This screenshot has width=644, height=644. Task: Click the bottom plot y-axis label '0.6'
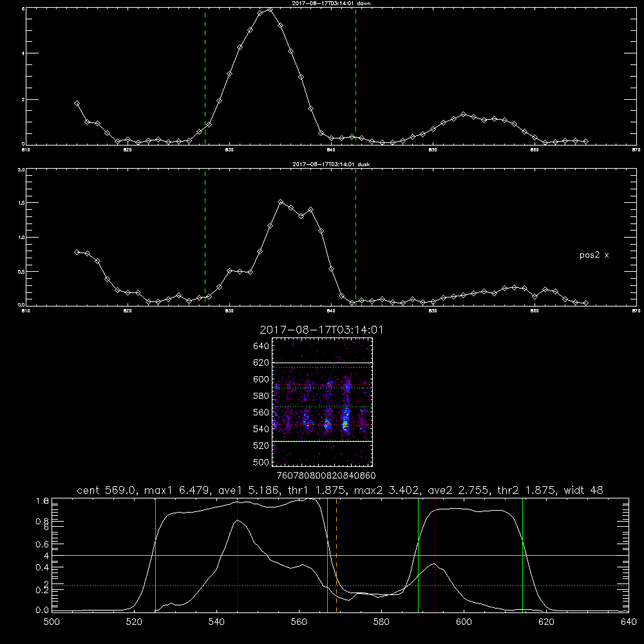[x=43, y=544]
